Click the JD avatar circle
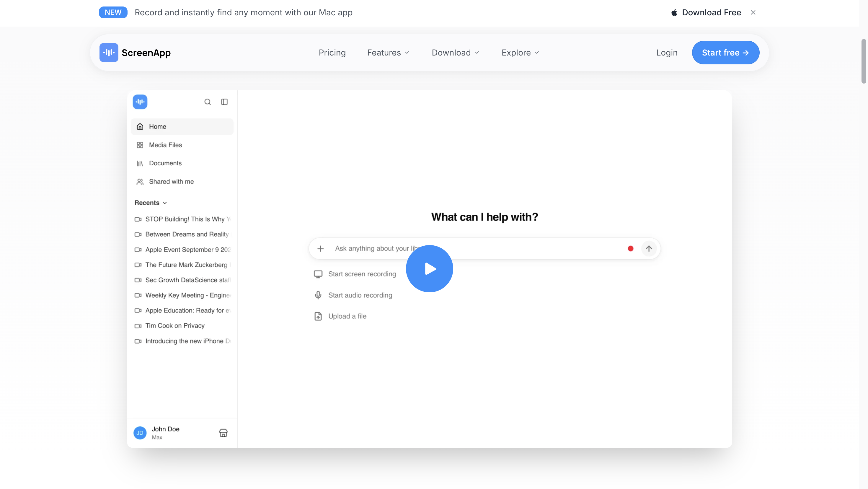Screen dimensions: 868x489 140,433
